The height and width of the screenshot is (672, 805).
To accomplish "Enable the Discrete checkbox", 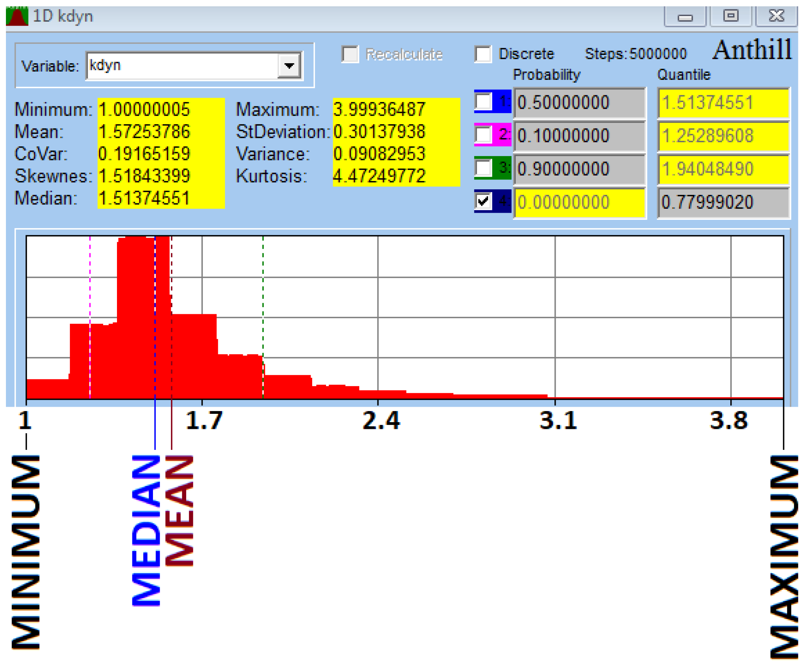I will pyautogui.click(x=483, y=54).
